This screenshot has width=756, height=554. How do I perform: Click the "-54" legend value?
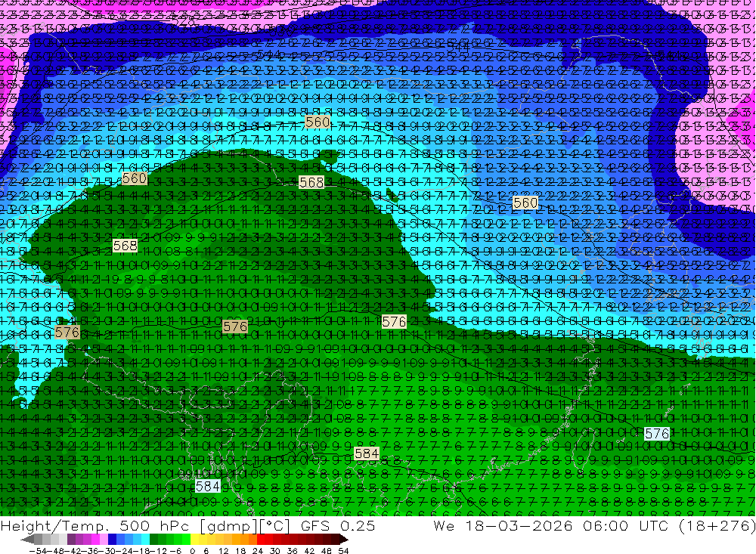coord(38,551)
